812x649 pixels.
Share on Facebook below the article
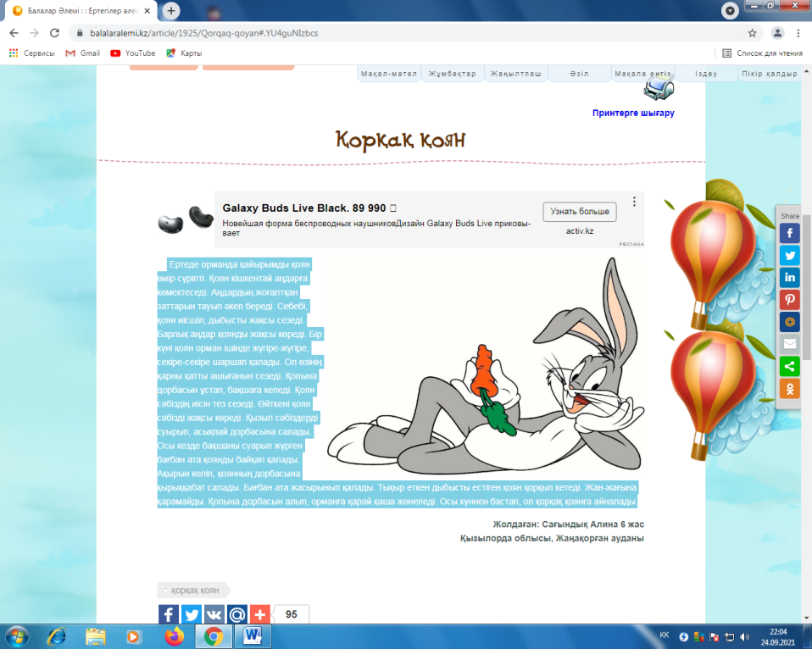169,614
